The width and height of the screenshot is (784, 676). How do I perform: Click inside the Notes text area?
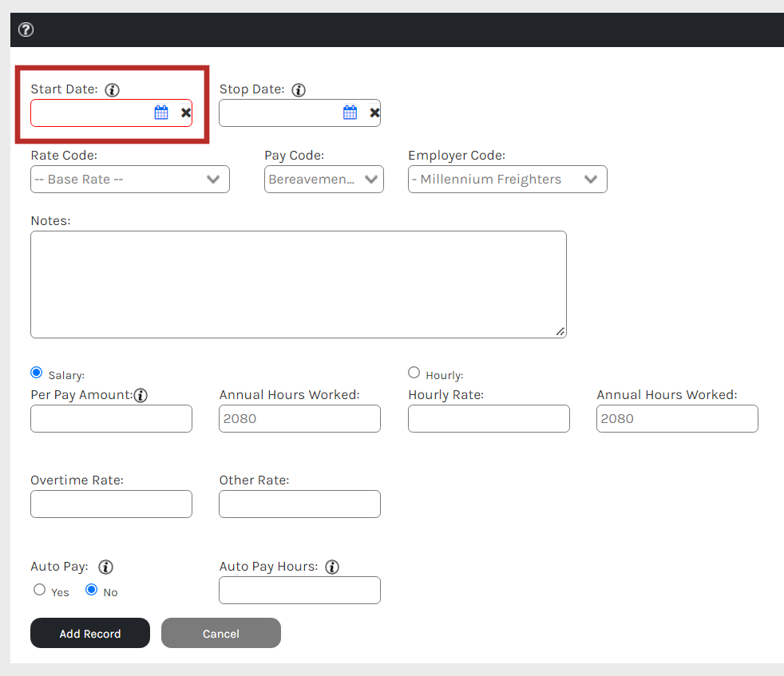click(x=299, y=284)
